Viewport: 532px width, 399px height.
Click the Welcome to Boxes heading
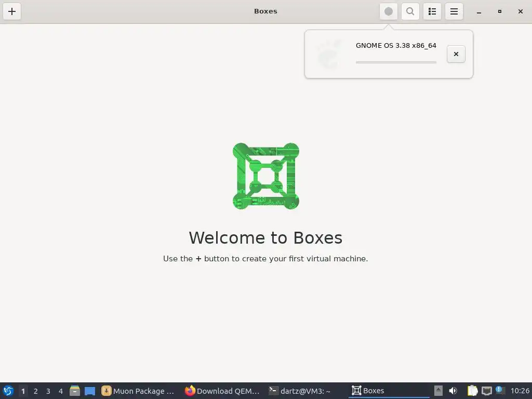tap(265, 237)
